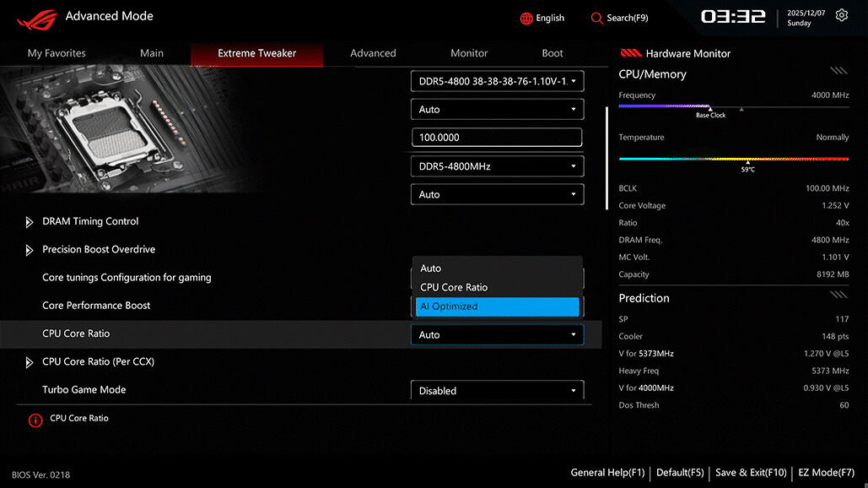The height and width of the screenshot is (488, 868).
Task: Click the Prediction section stripe icon
Action: [x=838, y=296]
